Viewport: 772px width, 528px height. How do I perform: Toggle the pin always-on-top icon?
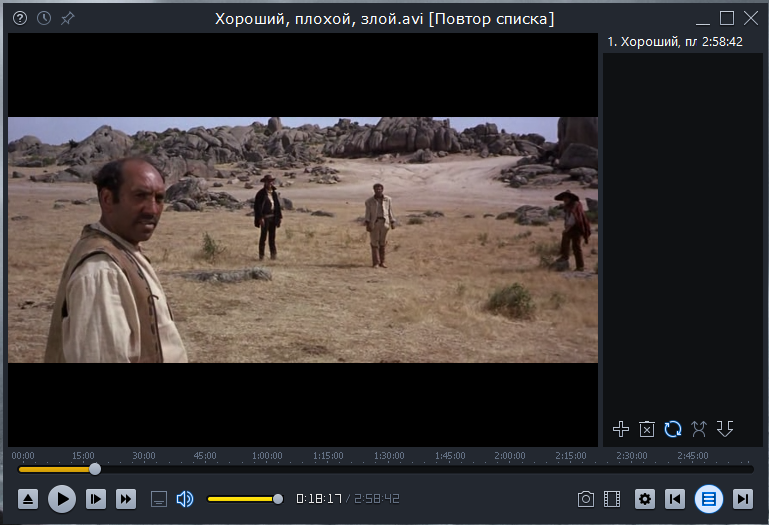pyautogui.click(x=67, y=19)
